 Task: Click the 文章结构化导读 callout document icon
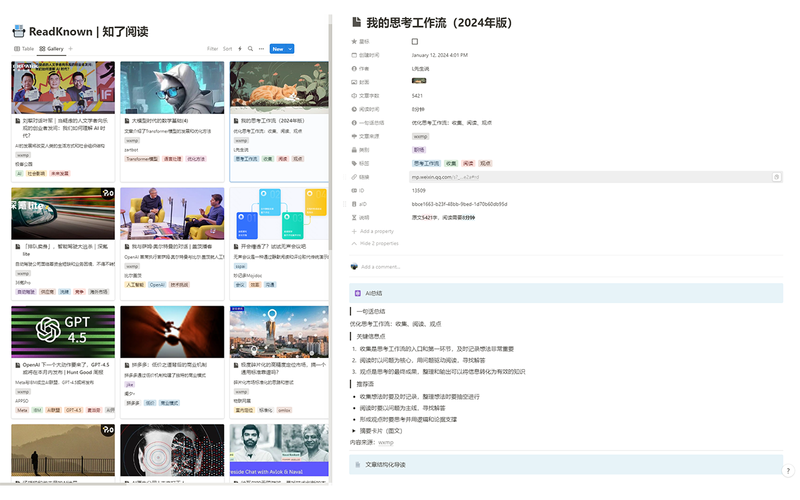pos(358,465)
